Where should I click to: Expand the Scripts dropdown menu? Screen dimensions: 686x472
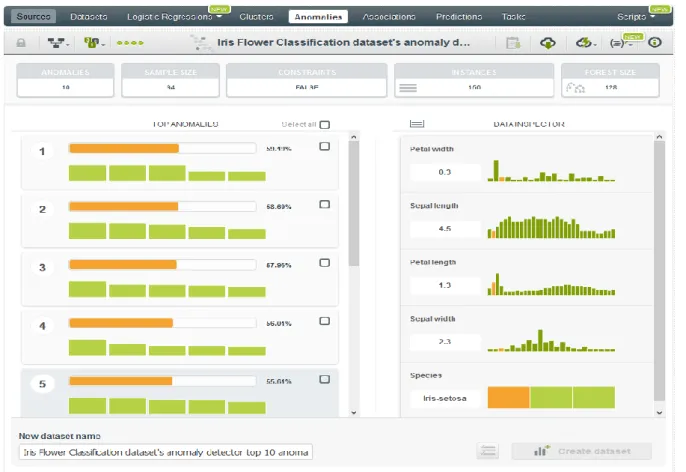(x=636, y=17)
